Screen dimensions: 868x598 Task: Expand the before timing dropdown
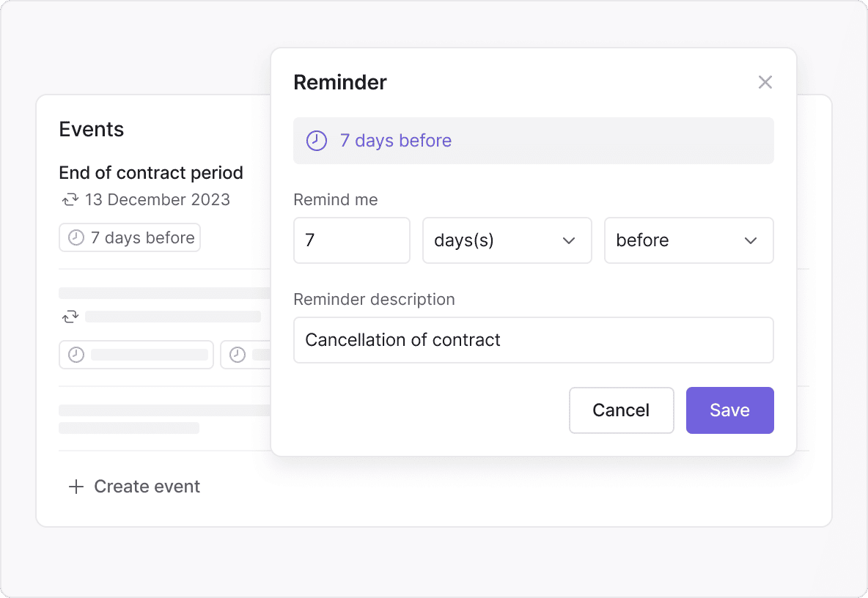pyautogui.click(x=688, y=240)
